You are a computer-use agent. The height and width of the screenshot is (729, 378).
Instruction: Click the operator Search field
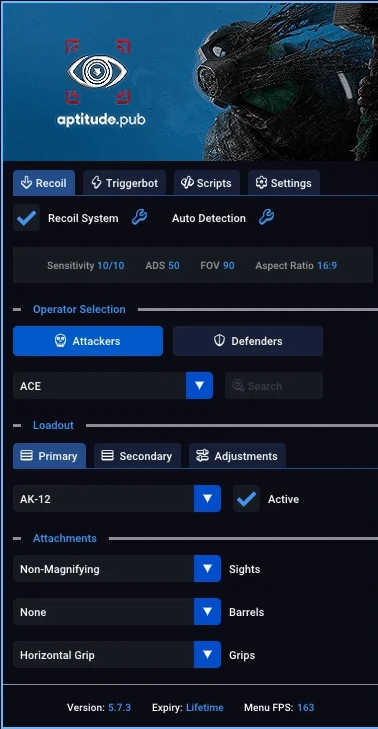[x=274, y=385]
